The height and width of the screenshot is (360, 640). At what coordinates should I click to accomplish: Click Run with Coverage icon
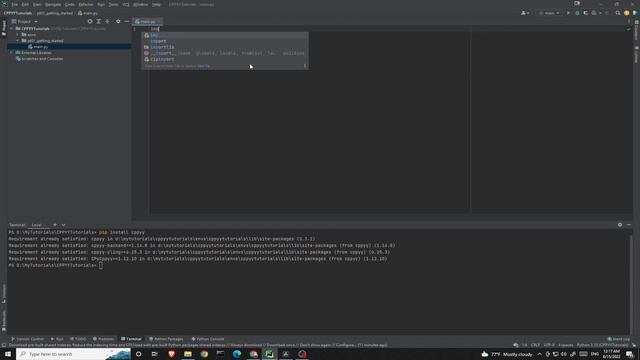pos(586,13)
